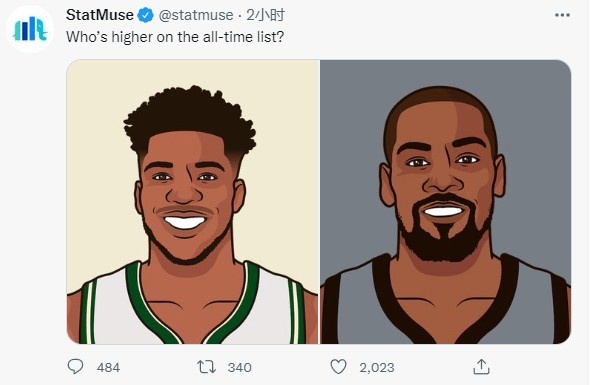This screenshot has height=385, width=591.
Task: Click the blue verified badge
Action: tap(145, 15)
